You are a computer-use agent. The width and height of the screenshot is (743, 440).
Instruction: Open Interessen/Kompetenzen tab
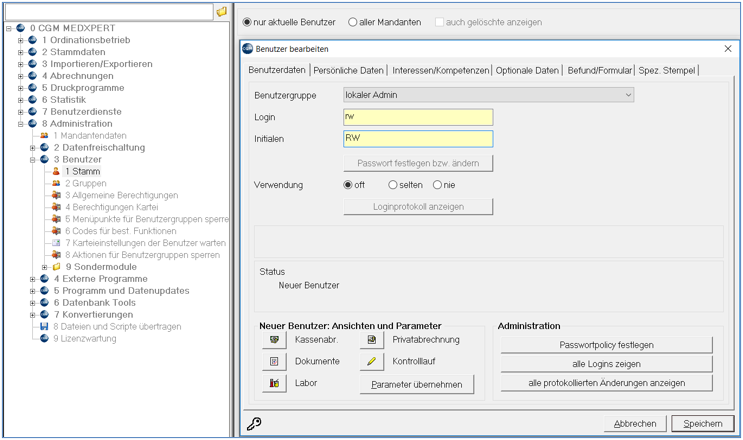pyautogui.click(x=440, y=71)
